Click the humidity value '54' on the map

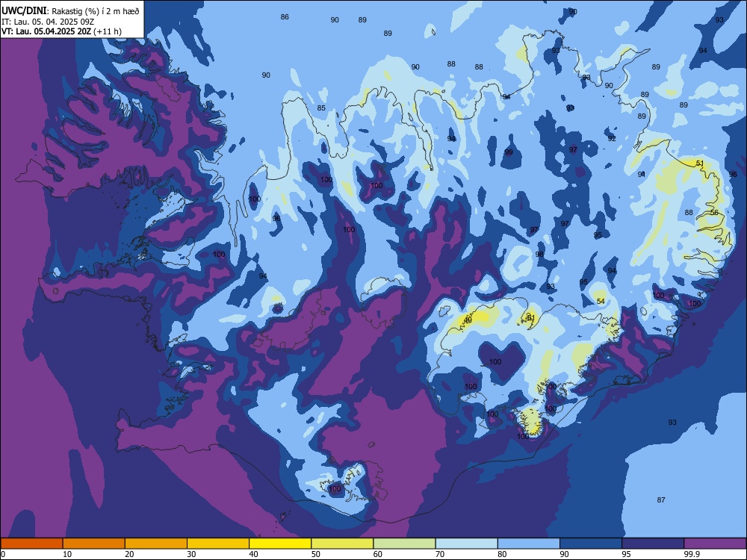(x=601, y=302)
